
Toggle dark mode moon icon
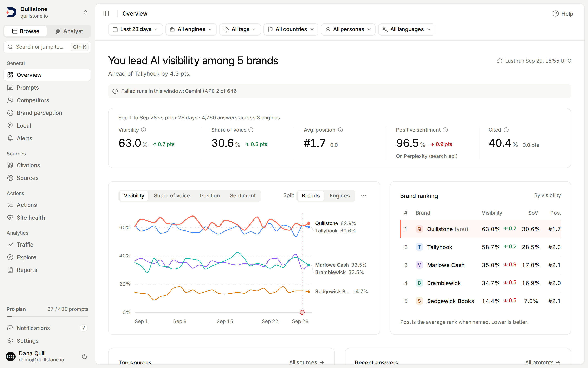pos(85,357)
